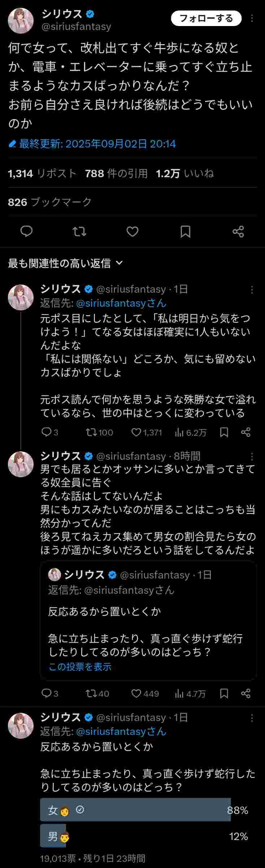Share the main post via the share icon

pyautogui.click(x=238, y=231)
